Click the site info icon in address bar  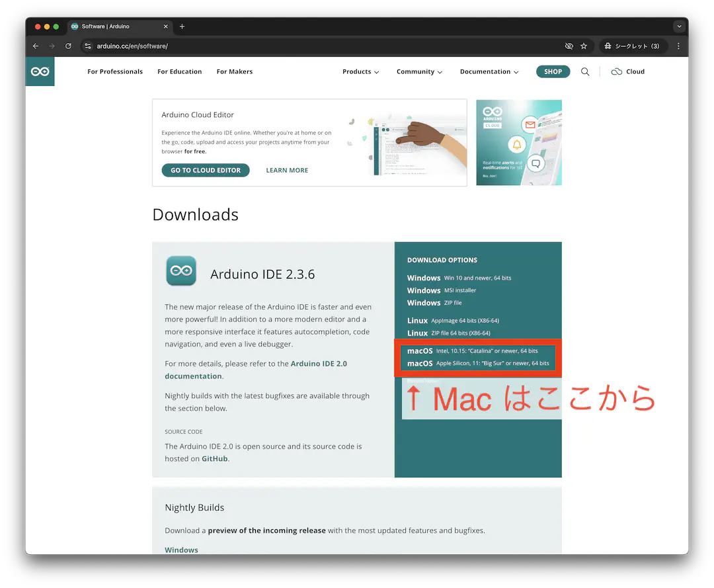pos(88,46)
